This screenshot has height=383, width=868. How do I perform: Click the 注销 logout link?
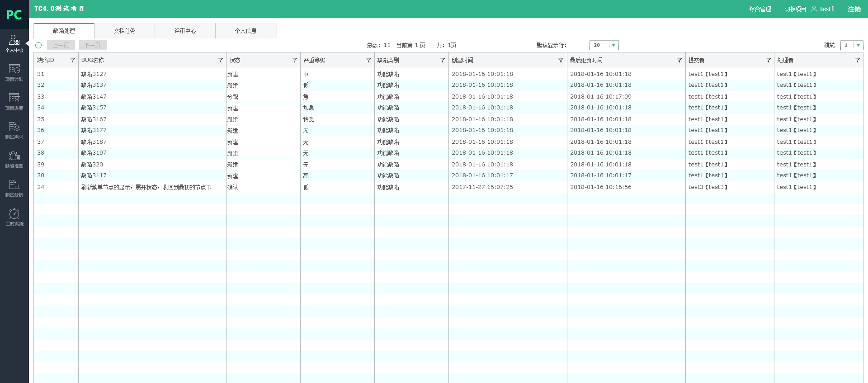click(854, 9)
